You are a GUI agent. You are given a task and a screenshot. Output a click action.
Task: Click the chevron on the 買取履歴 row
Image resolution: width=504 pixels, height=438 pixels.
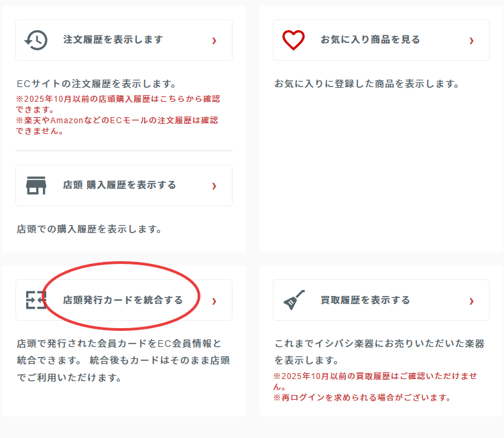[x=471, y=301]
